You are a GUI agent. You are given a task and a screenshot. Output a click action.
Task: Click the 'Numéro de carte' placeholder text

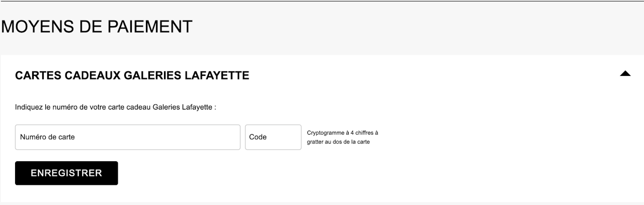tap(47, 137)
